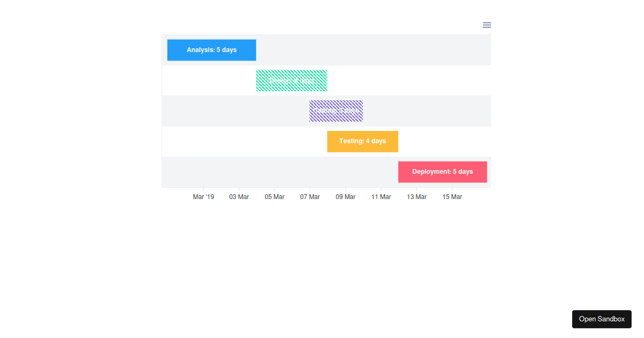Select the green hatched Design: 4 days bar
644x338 pixels.
coord(291,80)
